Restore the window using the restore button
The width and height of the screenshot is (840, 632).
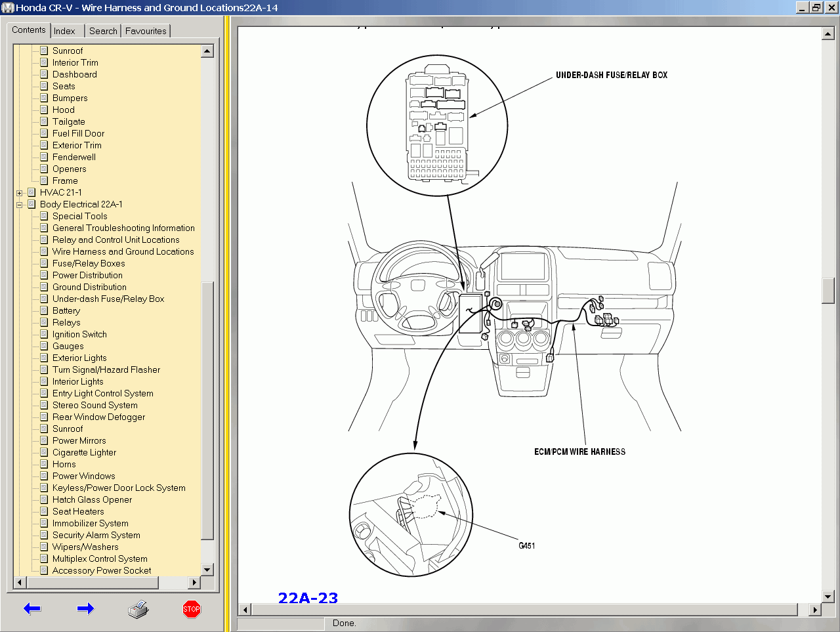(x=816, y=8)
